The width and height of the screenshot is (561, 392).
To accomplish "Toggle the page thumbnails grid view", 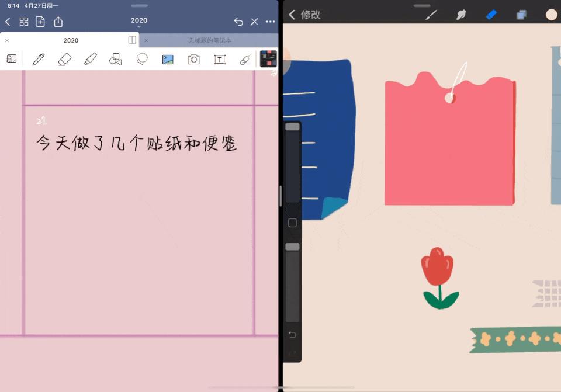I will (24, 22).
